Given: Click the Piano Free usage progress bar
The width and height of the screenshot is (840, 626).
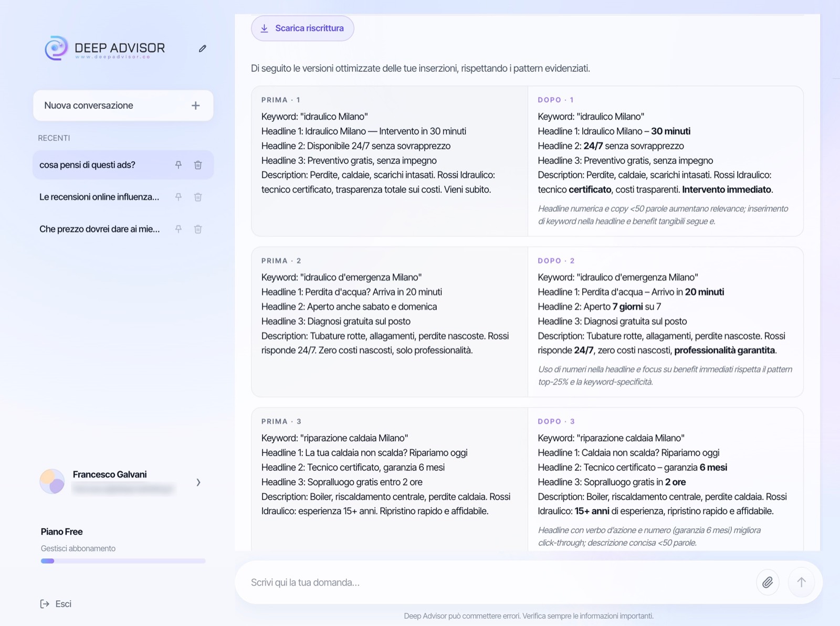Looking at the screenshot, I should (123, 561).
